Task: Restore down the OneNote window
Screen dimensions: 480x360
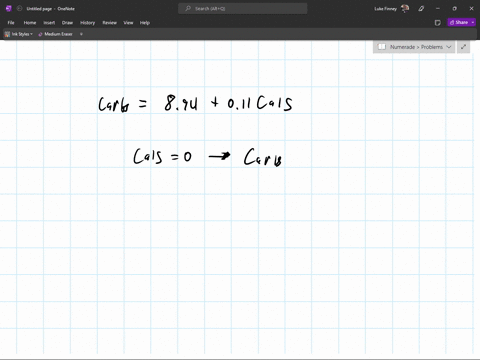Action: pos(454,9)
